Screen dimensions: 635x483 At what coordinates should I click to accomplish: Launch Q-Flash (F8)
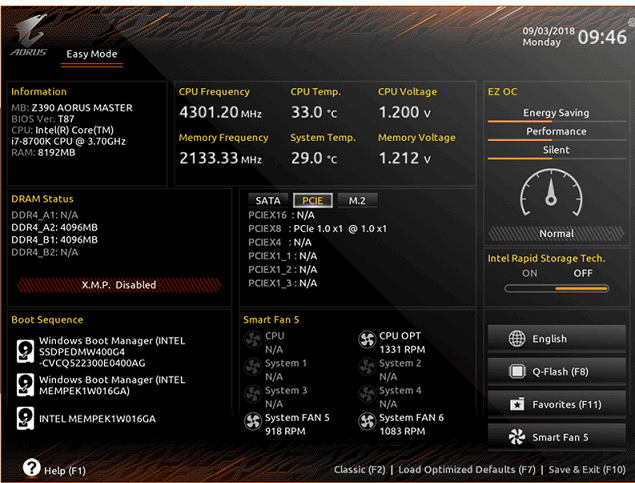tap(557, 371)
